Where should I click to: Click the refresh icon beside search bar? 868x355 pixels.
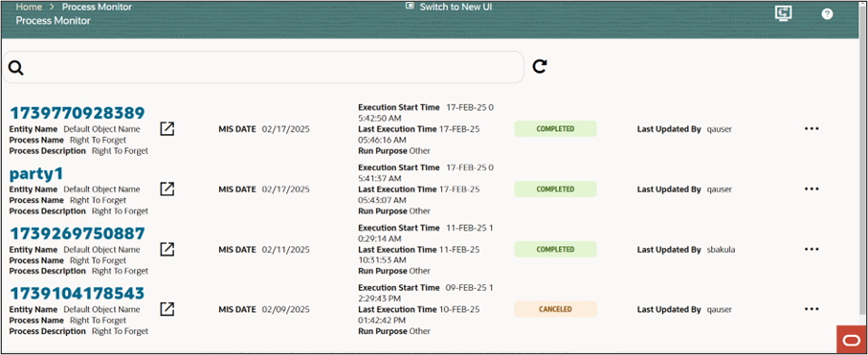[540, 67]
